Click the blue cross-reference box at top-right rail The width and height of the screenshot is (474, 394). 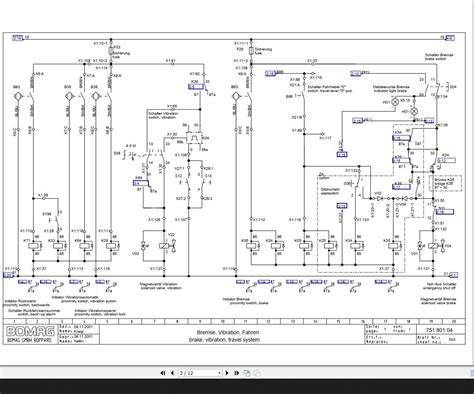point(450,38)
